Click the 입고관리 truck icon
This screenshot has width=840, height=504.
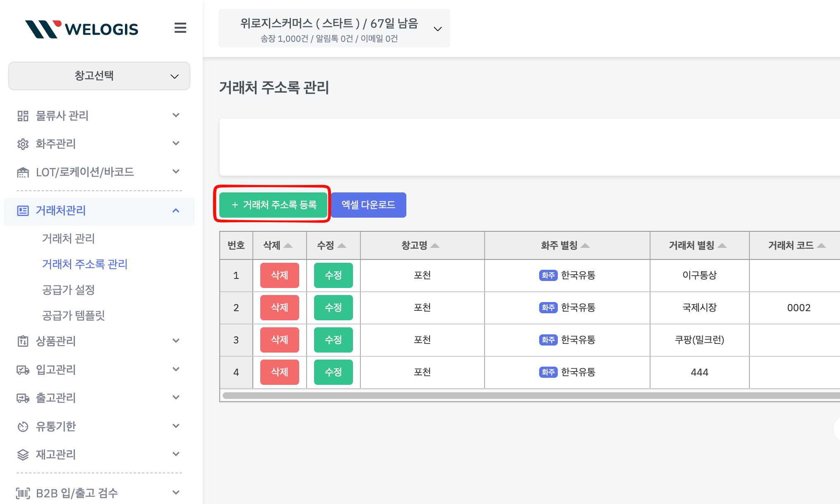coord(23,370)
